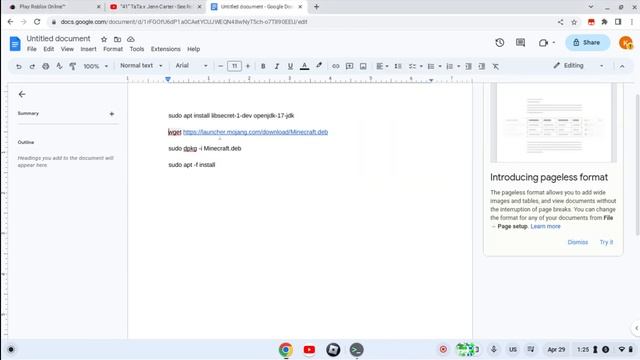Click the numbered list icon

point(450,66)
